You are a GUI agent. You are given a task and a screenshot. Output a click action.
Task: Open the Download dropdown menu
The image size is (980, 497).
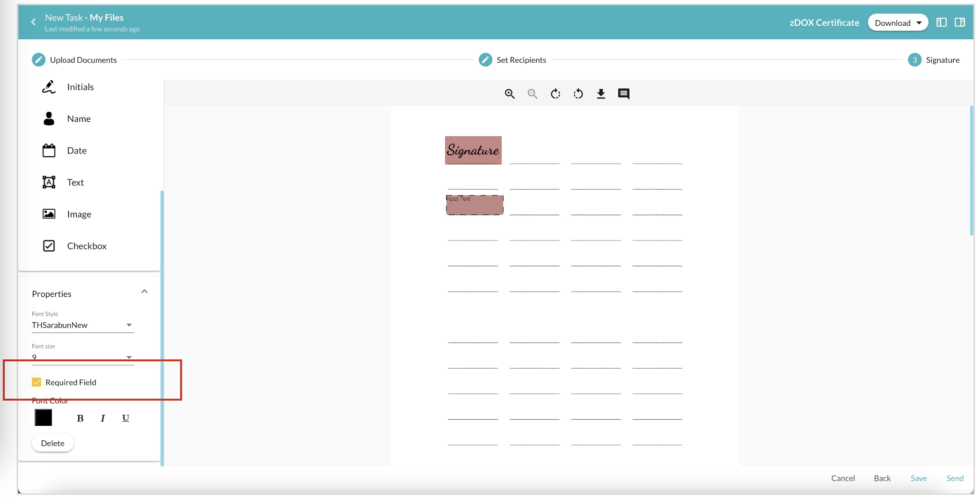coord(898,22)
